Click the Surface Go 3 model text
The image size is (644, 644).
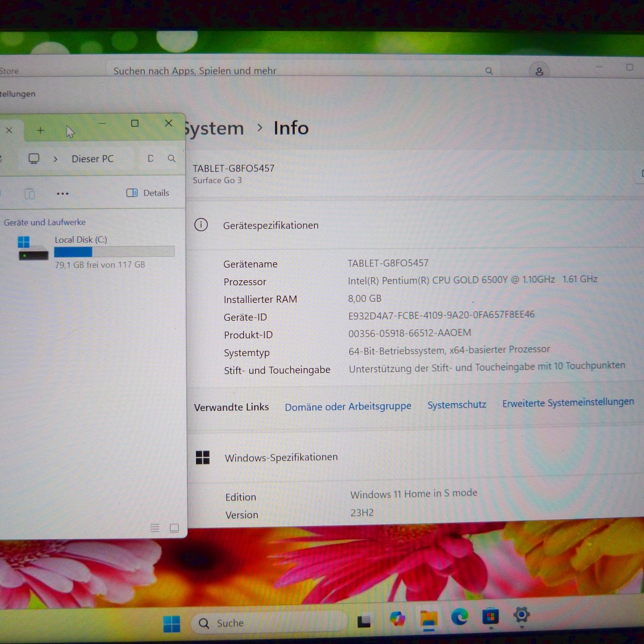click(217, 180)
